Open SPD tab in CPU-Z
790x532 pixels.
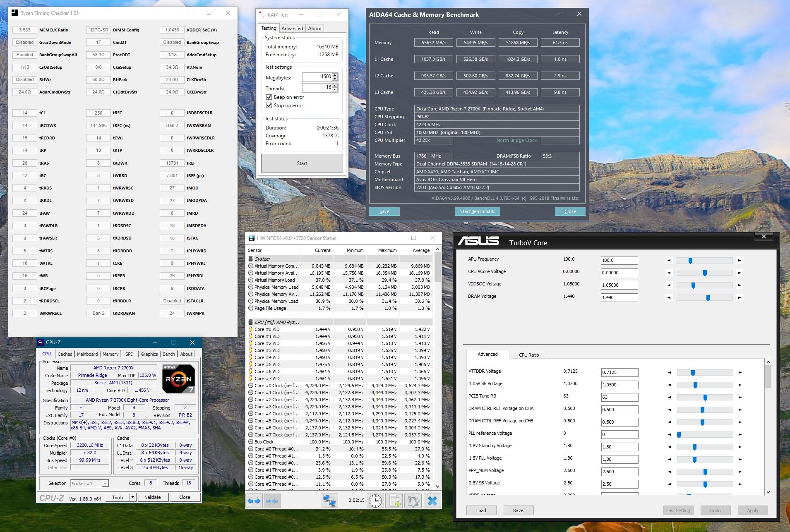point(130,354)
